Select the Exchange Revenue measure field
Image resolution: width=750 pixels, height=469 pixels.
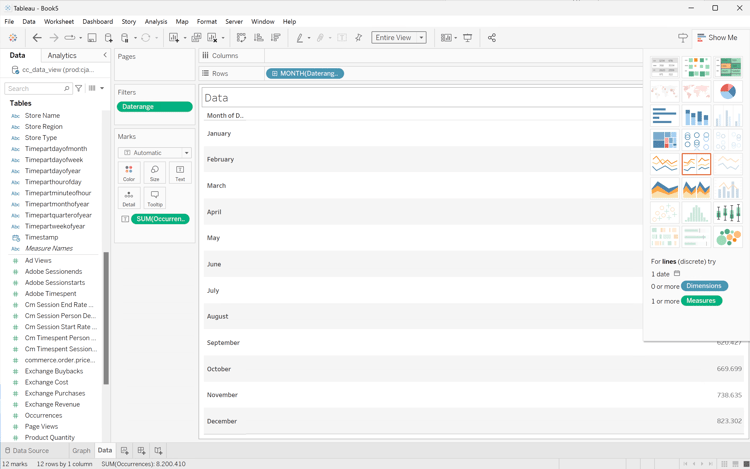pyautogui.click(x=52, y=404)
